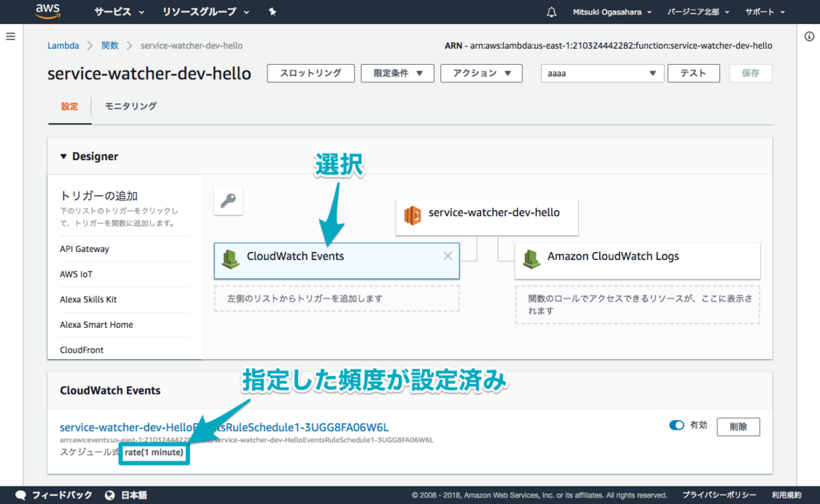
Task: Open the notifications bell icon
Action: coord(551,12)
